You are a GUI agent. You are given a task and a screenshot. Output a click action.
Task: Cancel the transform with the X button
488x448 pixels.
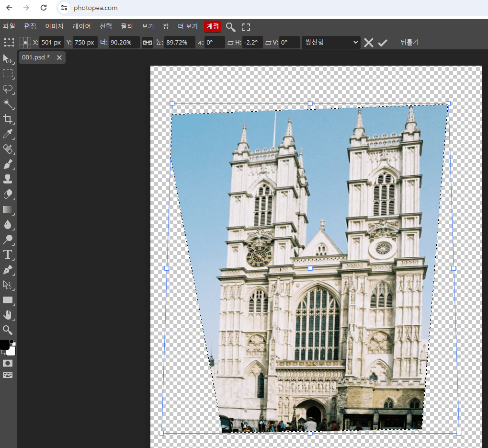pos(368,42)
